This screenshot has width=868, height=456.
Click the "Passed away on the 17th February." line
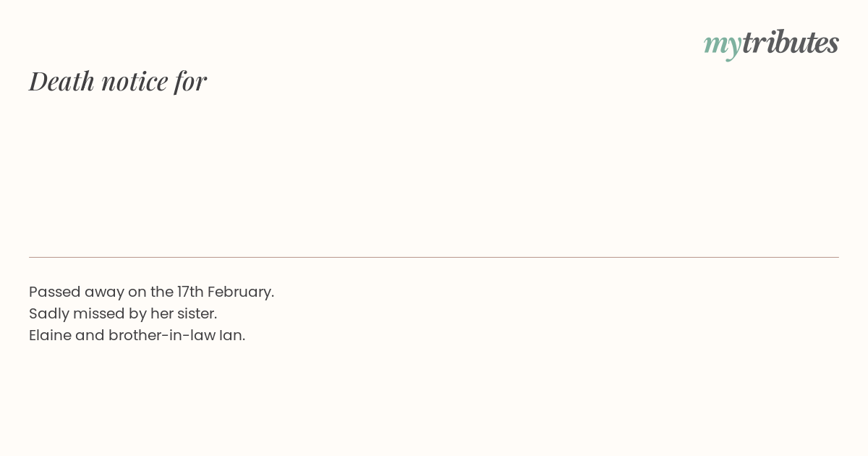pyautogui.click(x=151, y=292)
